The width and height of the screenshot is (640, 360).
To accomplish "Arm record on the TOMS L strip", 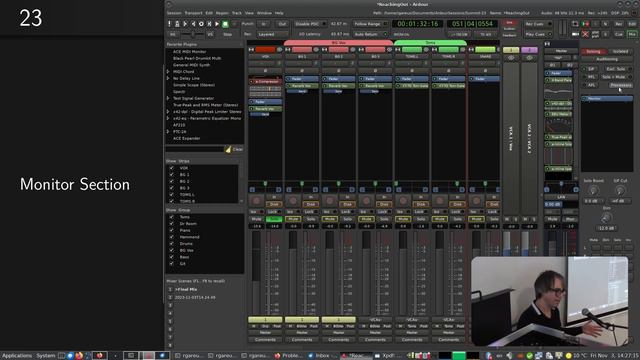I will (x=403, y=200).
